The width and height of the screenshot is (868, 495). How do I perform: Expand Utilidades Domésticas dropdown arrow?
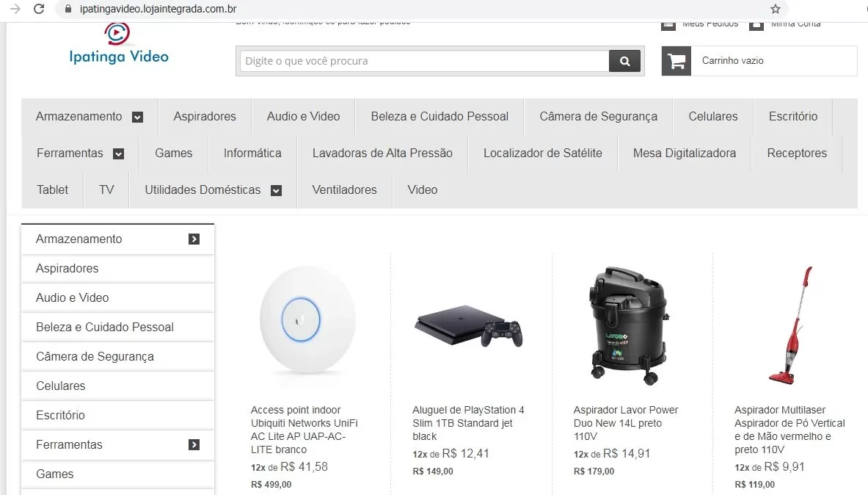pyautogui.click(x=276, y=190)
